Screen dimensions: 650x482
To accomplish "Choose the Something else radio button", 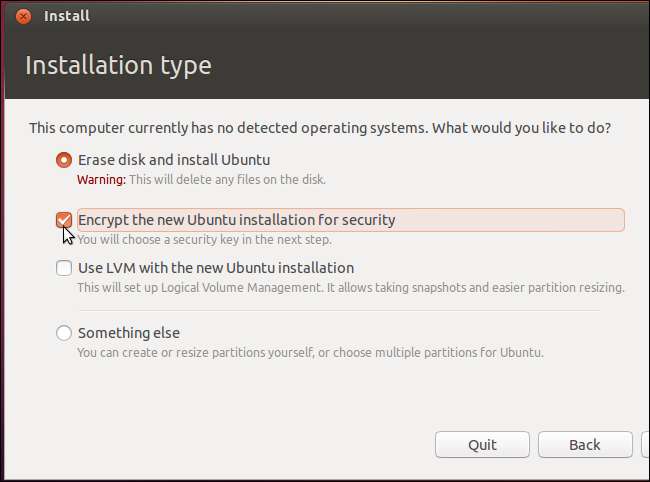I will pos(64,333).
